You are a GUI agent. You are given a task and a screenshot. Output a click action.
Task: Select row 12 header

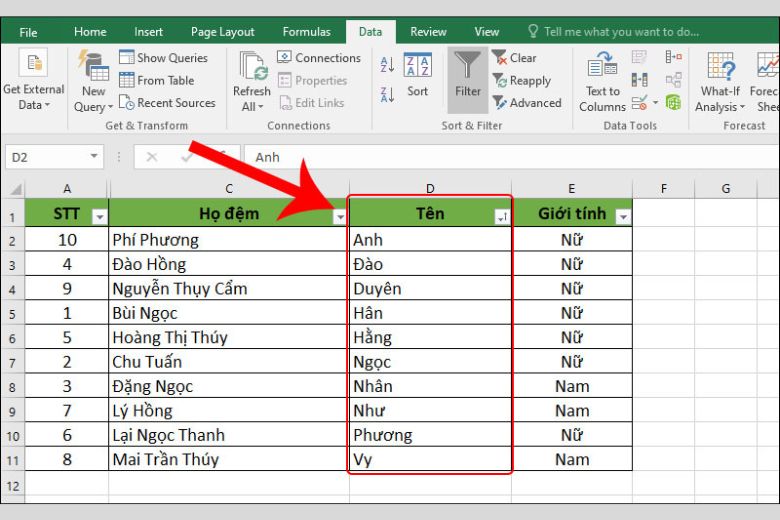(x=12, y=486)
